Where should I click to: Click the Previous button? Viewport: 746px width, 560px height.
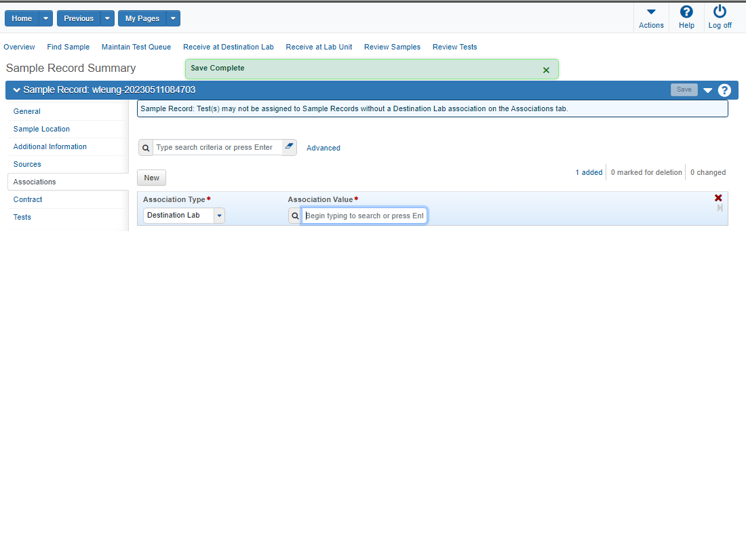(79, 18)
